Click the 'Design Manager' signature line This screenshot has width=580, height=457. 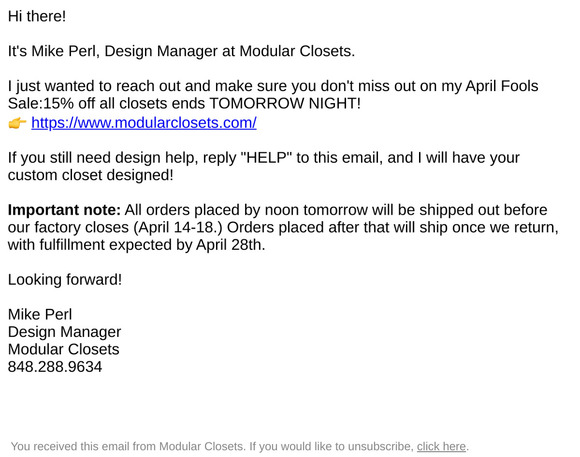tap(64, 332)
